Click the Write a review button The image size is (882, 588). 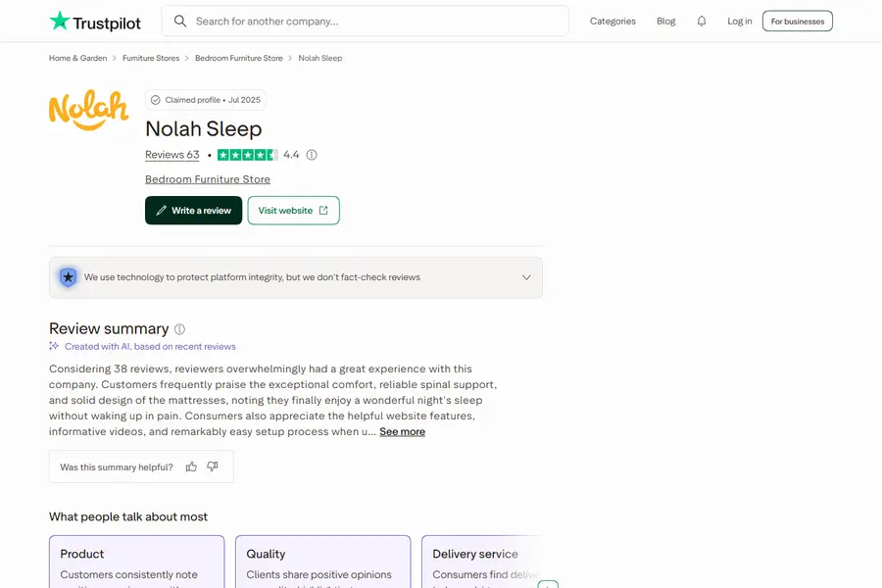(193, 211)
